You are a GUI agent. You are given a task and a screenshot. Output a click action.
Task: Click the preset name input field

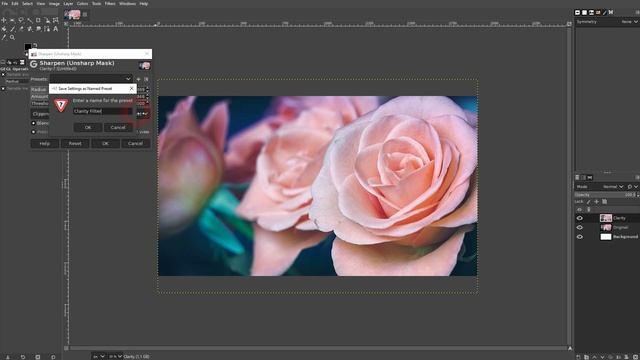[x=103, y=111]
